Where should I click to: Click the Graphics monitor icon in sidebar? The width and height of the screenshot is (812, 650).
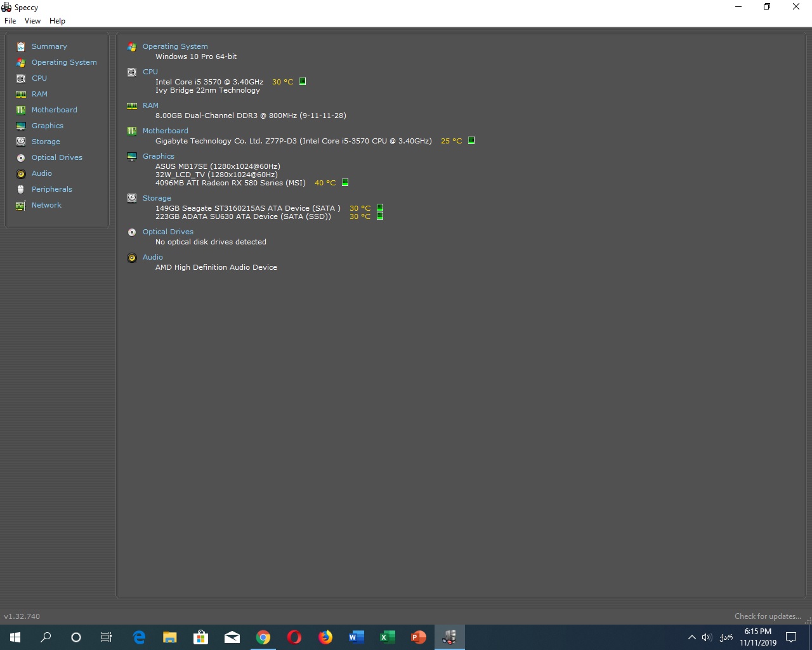[21, 126]
